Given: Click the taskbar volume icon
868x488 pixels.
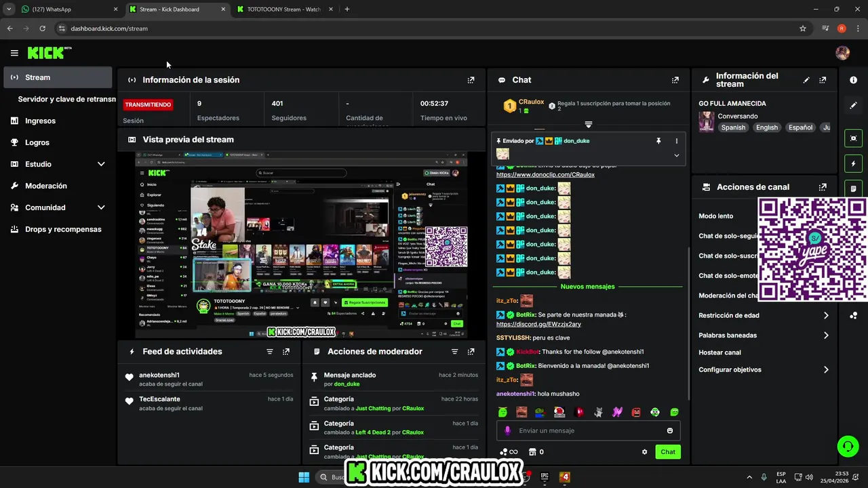Looking at the screenshot, I should point(809,477).
